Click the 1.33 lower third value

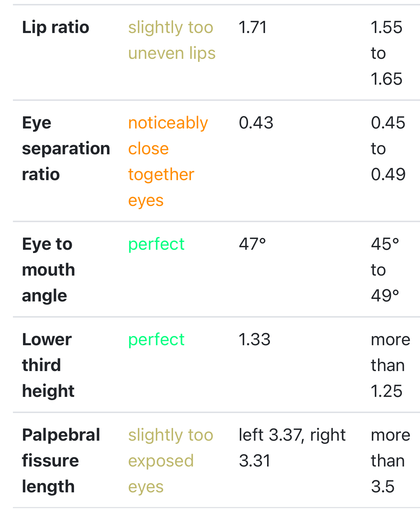pos(255,339)
